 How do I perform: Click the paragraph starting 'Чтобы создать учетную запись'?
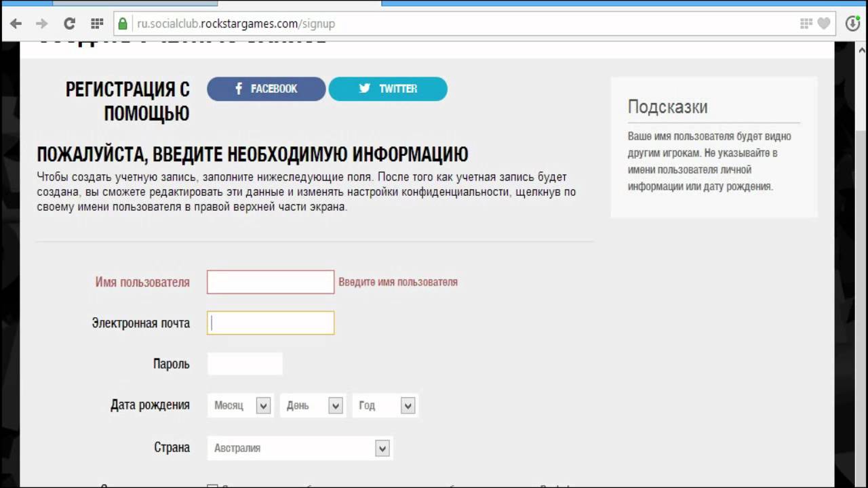pyautogui.click(x=307, y=192)
